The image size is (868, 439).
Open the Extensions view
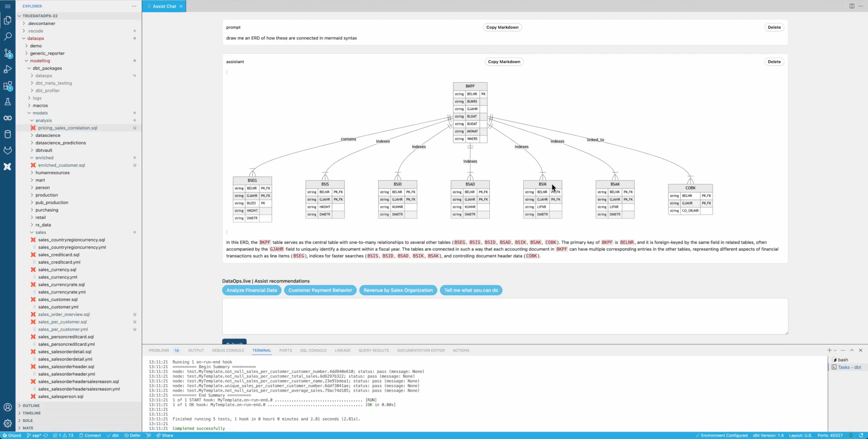tap(8, 86)
